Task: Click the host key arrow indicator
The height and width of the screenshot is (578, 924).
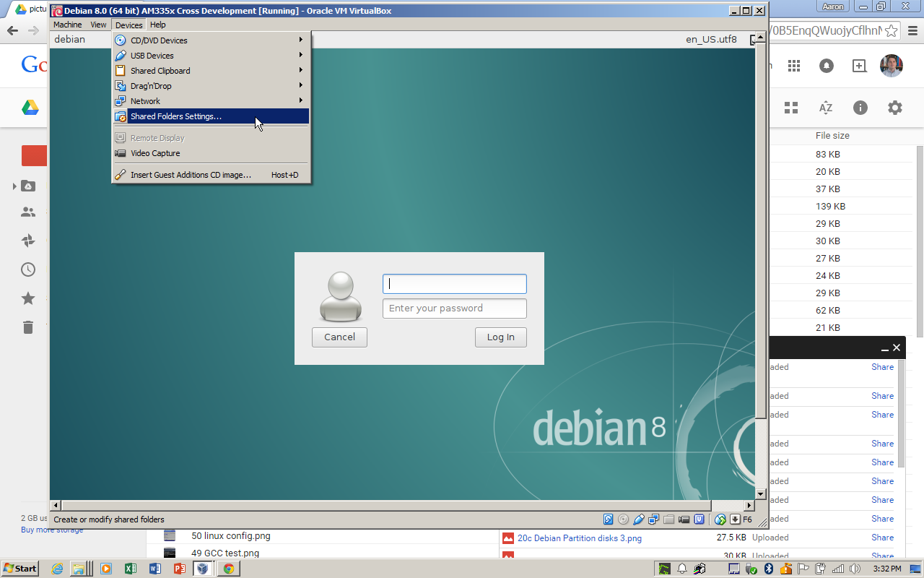Action: 735,519
